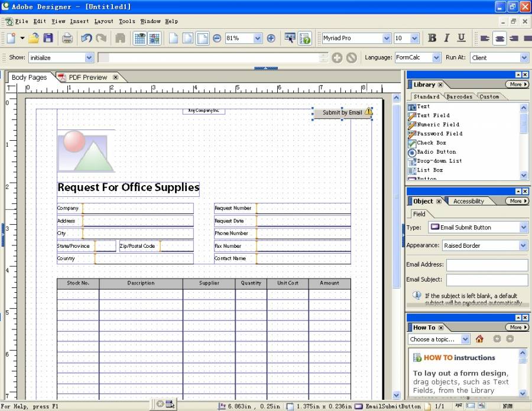Click the Email Address input field

point(487,265)
